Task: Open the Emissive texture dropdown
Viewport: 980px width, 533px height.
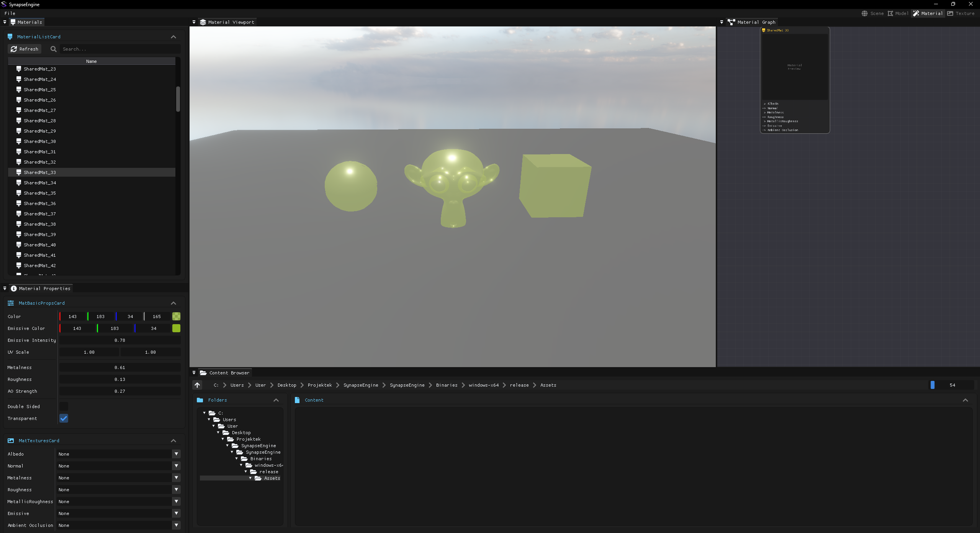Action: (176, 513)
